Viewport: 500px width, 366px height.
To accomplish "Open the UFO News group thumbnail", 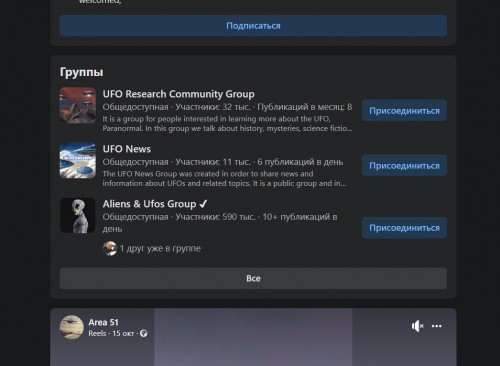I will 78,160.
